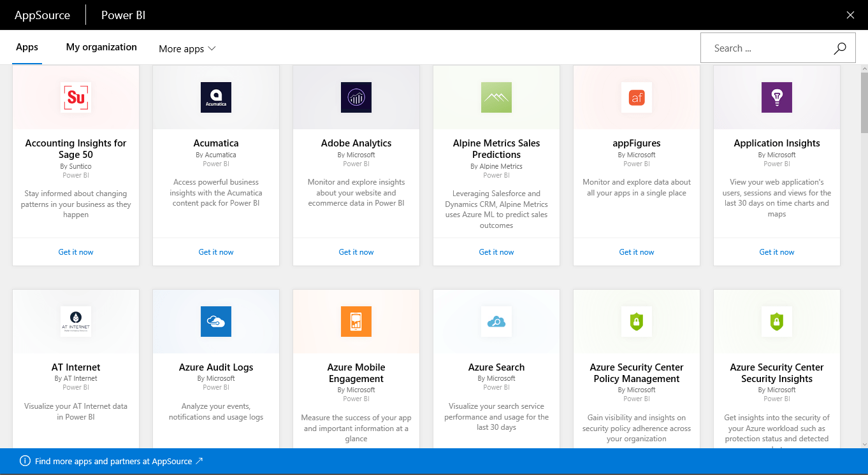868x475 pixels.
Task: Click the Alpine Metrics Sales Predictions title
Action: (496, 149)
